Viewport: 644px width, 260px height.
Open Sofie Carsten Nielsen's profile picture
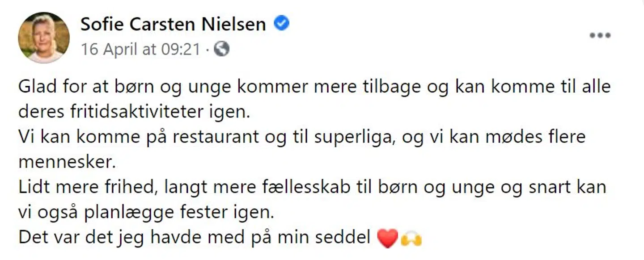click(43, 38)
